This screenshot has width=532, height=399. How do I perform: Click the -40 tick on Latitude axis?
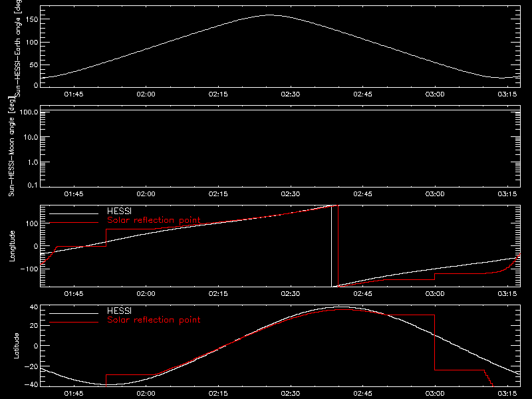(x=31, y=384)
